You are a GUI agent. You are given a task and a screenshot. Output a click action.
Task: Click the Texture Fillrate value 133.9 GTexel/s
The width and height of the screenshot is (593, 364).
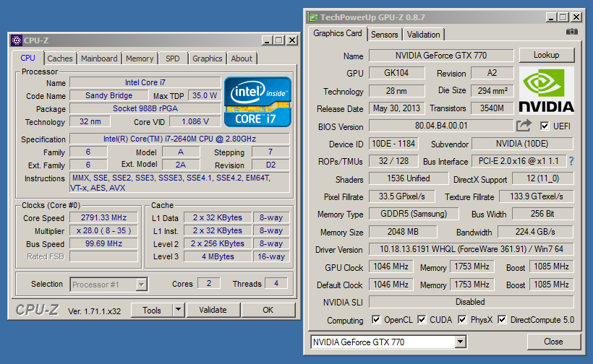(x=537, y=196)
